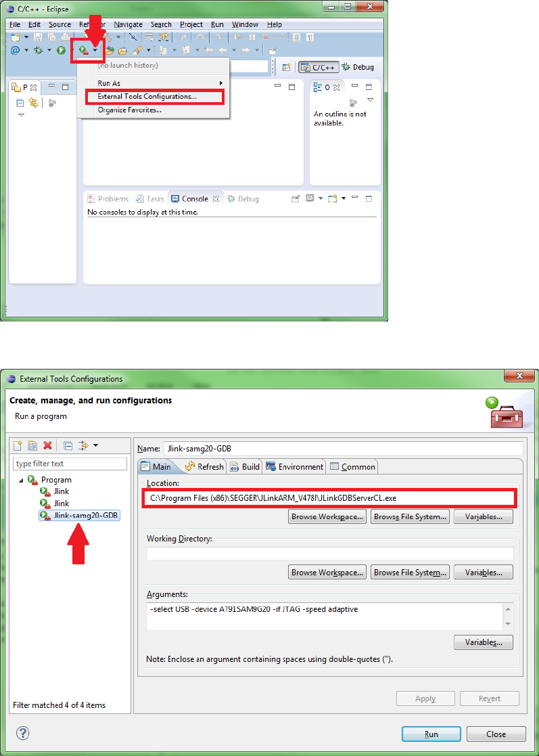Click the Duplicate configuration icon

coord(32,445)
